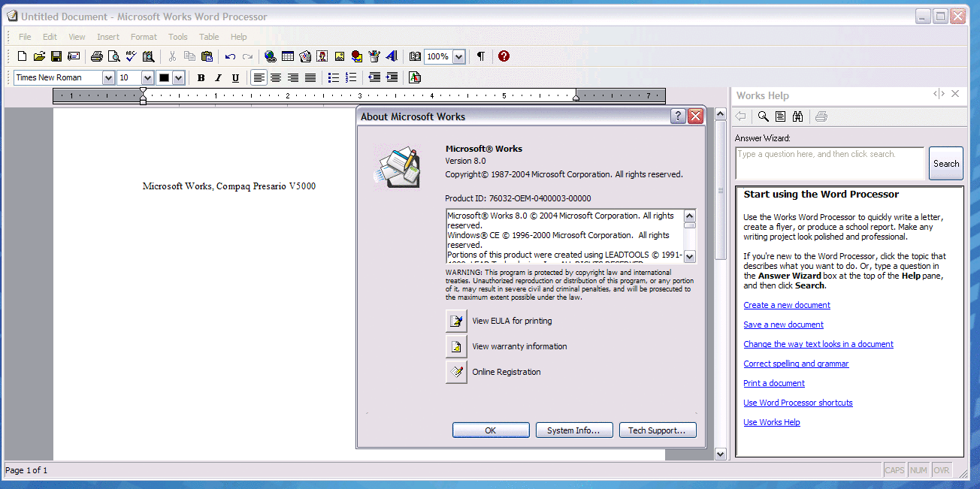Click the Insert Table grid icon
Image resolution: width=980 pixels, height=489 pixels.
[x=288, y=56]
